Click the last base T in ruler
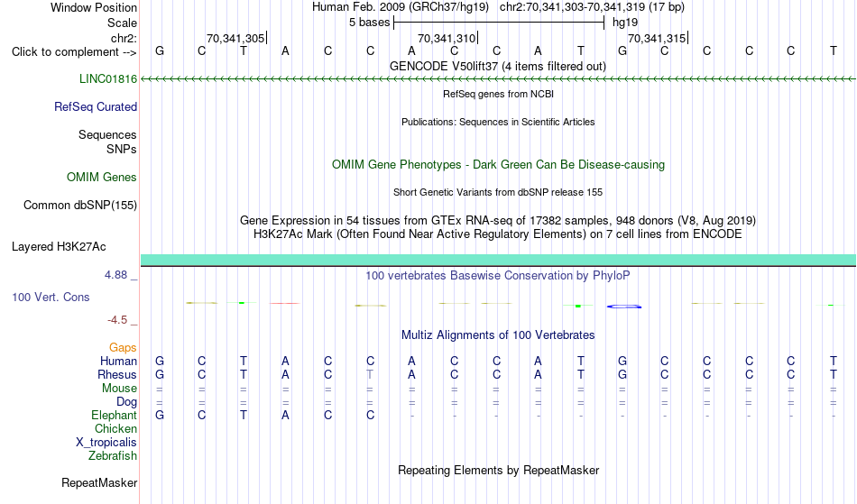This screenshot has width=857, height=504. pyautogui.click(x=834, y=50)
